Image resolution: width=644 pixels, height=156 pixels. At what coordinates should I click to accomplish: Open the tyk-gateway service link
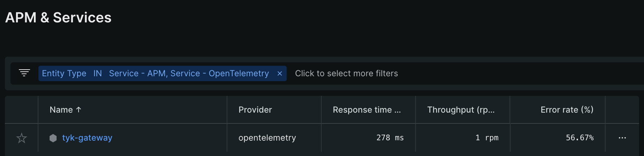[87, 138]
